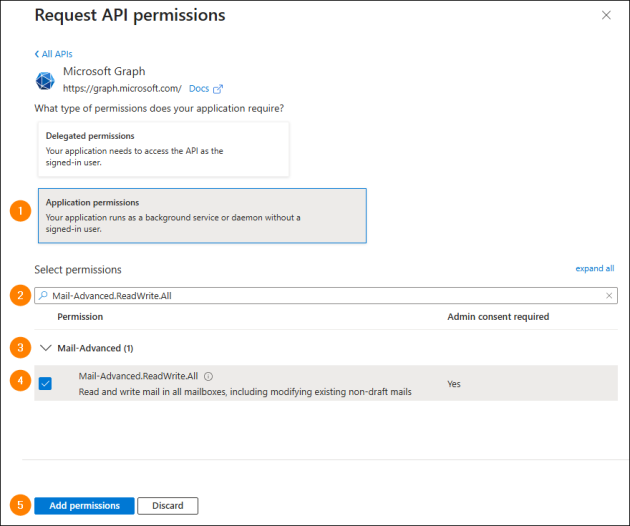Click the Mail-Advanced (1) group label
This screenshot has height=526, width=630.
click(95, 348)
